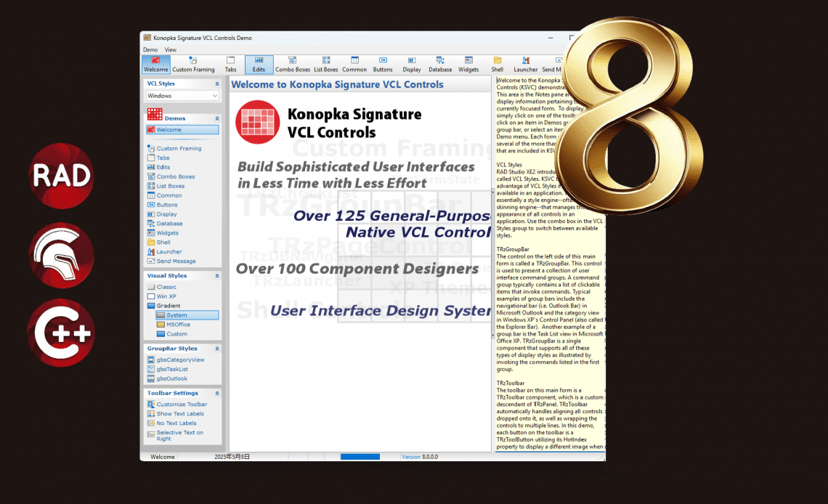The height and width of the screenshot is (504, 828).
Task: Open the Database toolbar demo
Action: (x=440, y=65)
